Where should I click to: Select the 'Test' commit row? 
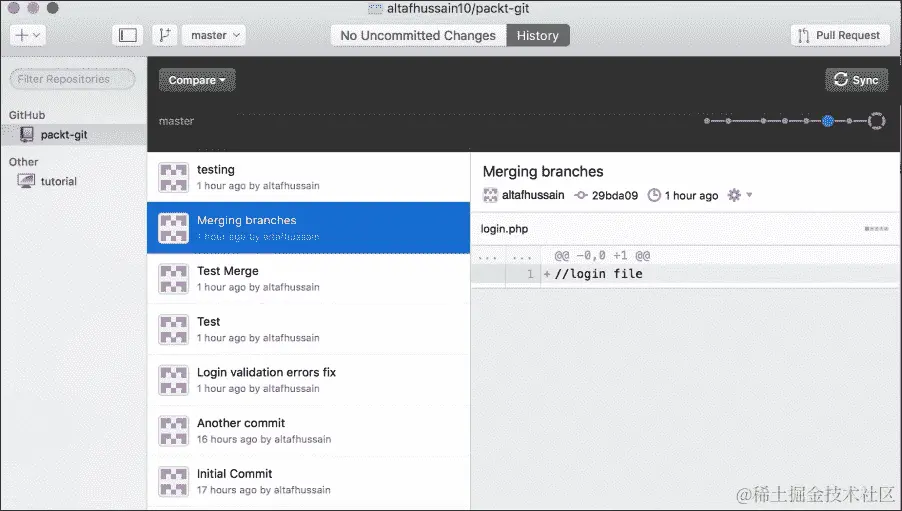pyautogui.click(x=308, y=329)
